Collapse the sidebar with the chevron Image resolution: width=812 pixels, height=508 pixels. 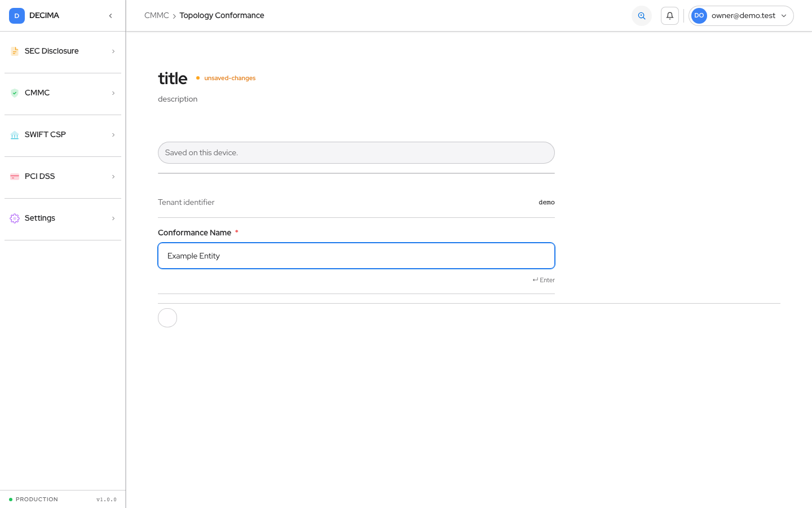[x=111, y=16]
